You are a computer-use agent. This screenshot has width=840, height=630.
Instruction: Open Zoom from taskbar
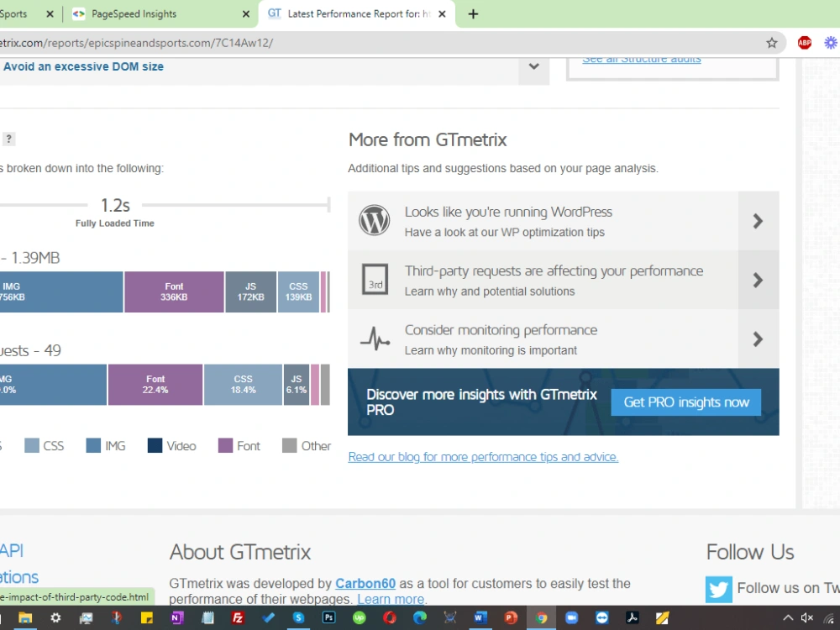click(x=571, y=617)
